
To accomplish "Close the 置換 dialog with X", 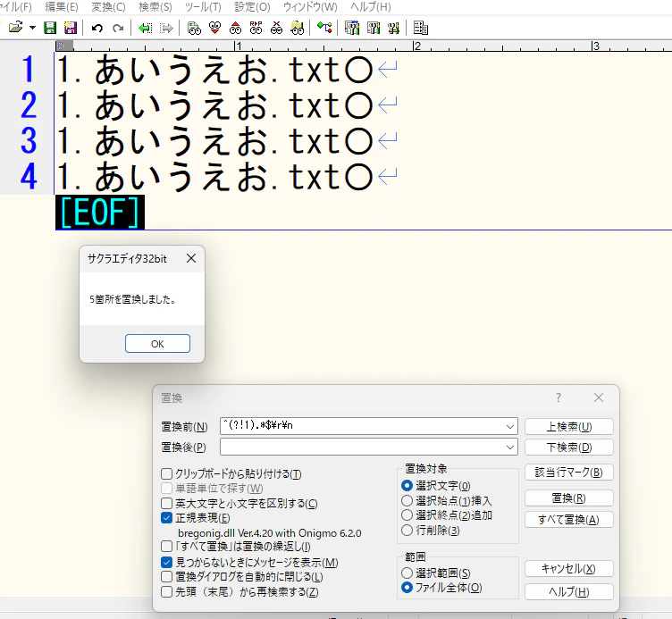I will pos(599,398).
